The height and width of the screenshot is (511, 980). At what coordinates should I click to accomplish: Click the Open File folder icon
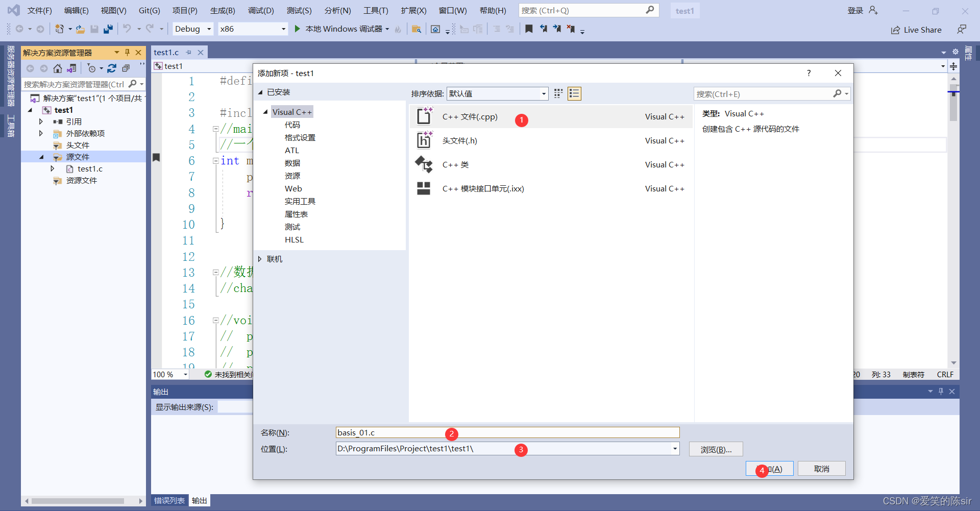point(80,29)
